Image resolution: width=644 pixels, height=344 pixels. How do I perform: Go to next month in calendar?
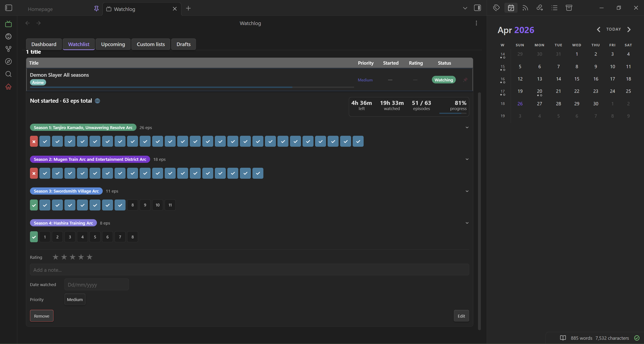click(x=629, y=30)
